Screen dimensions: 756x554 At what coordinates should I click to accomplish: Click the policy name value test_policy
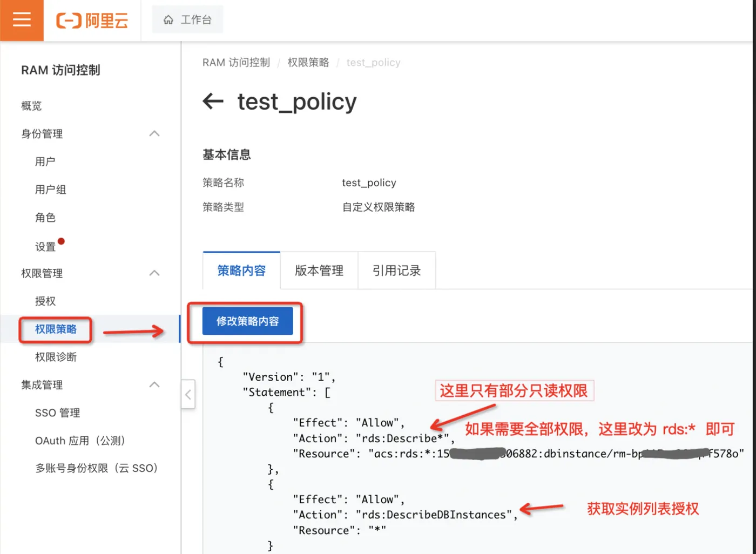point(369,183)
